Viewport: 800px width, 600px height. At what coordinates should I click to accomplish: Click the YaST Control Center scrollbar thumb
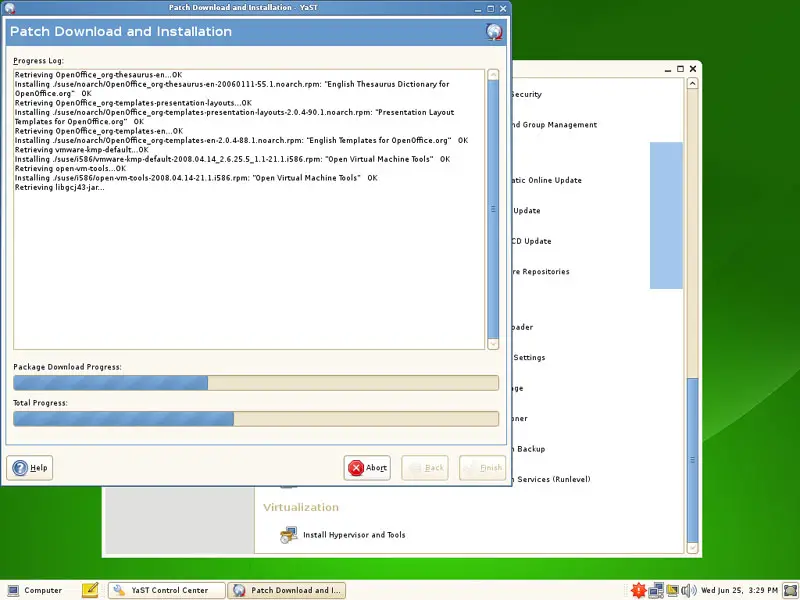(692, 460)
